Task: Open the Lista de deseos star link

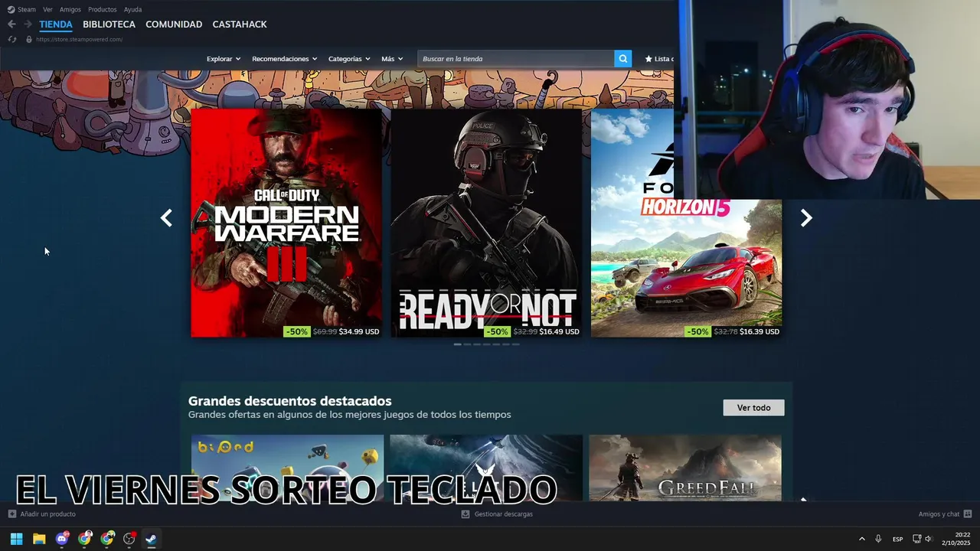Action: [x=659, y=59]
